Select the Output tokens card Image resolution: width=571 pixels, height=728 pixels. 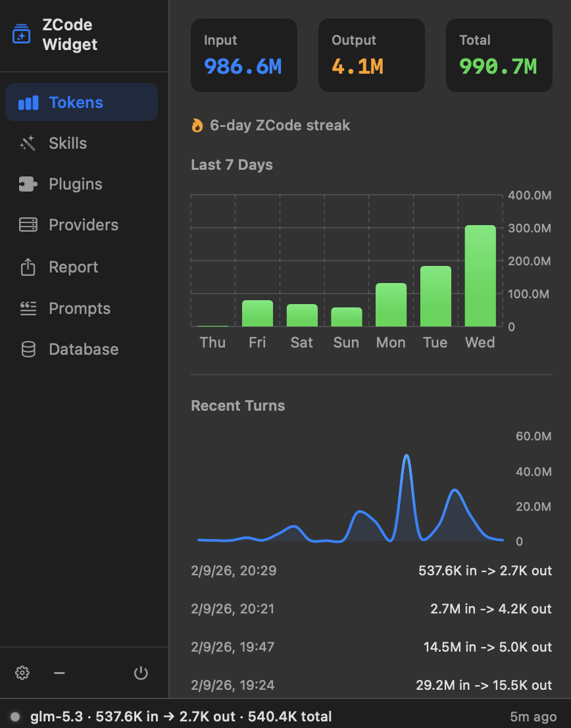click(x=372, y=55)
